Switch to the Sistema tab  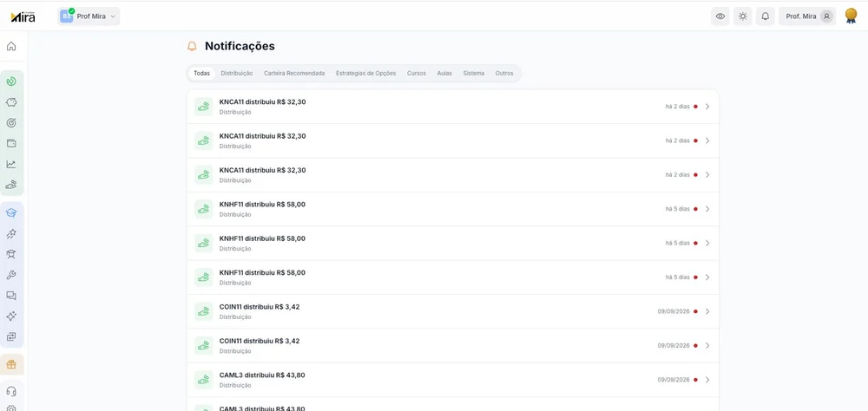click(x=474, y=73)
